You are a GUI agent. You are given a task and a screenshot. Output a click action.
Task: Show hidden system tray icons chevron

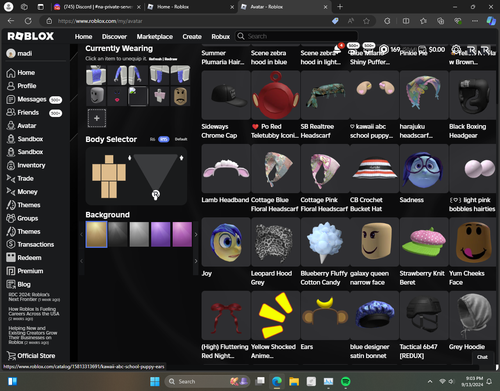pyautogui.click(x=430, y=381)
